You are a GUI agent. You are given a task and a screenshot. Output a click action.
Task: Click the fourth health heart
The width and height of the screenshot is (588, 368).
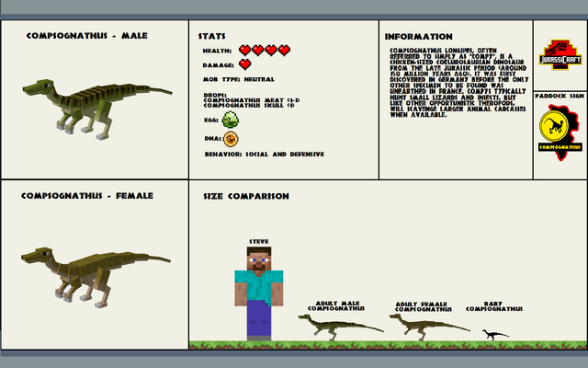(x=284, y=50)
